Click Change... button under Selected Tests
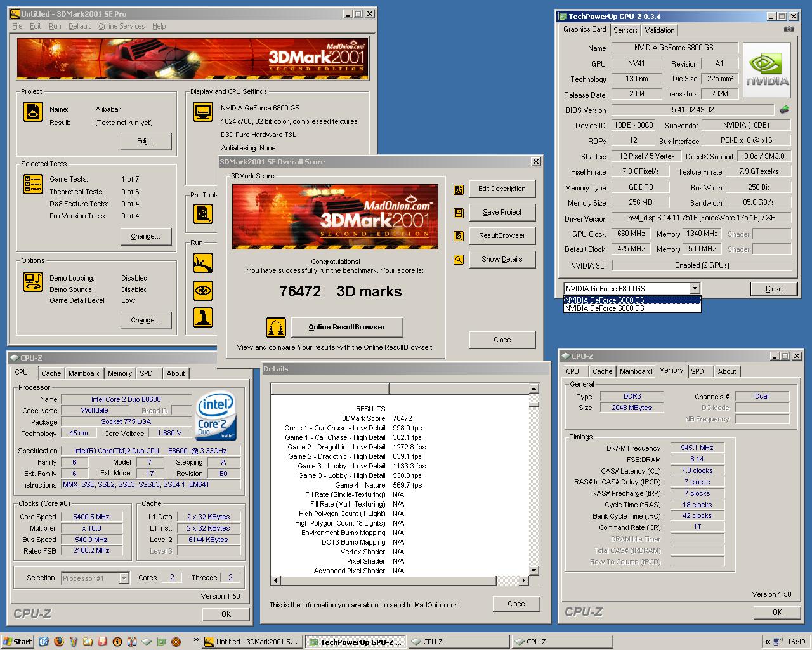Screen dimensions: 812x650 [146, 237]
